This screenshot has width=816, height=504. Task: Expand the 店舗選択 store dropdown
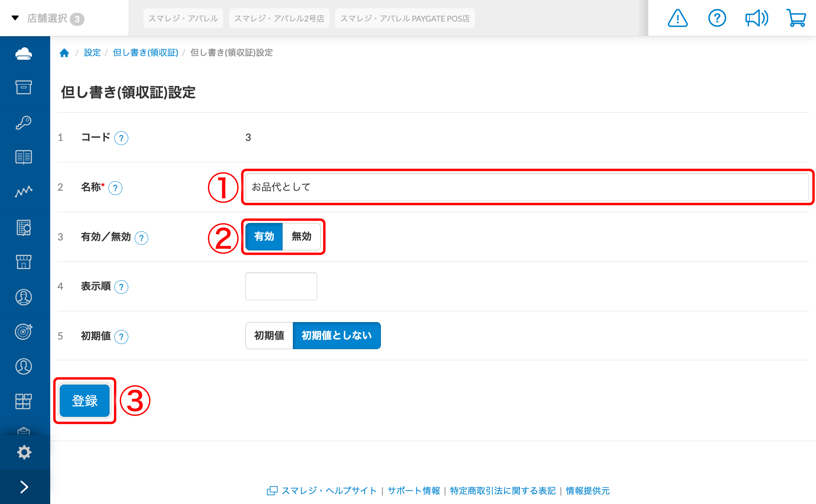[48, 18]
